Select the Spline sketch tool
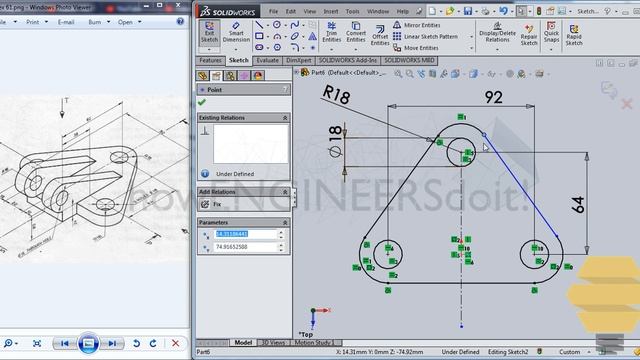The width and height of the screenshot is (640, 360). pos(295,25)
